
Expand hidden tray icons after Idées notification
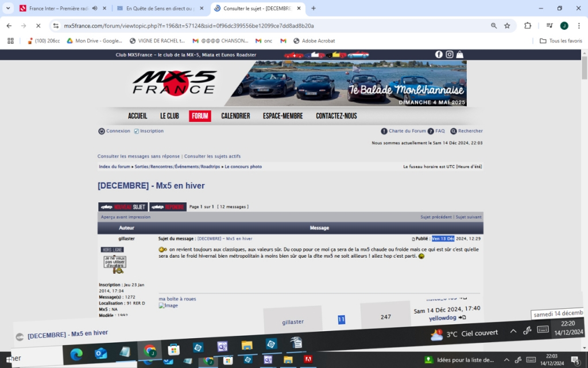(506, 360)
